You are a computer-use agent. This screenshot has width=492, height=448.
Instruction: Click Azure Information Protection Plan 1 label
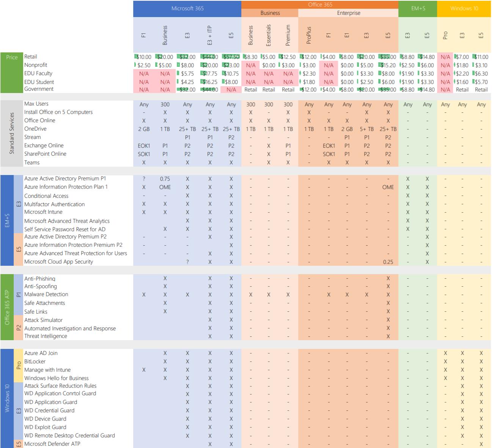(66, 187)
